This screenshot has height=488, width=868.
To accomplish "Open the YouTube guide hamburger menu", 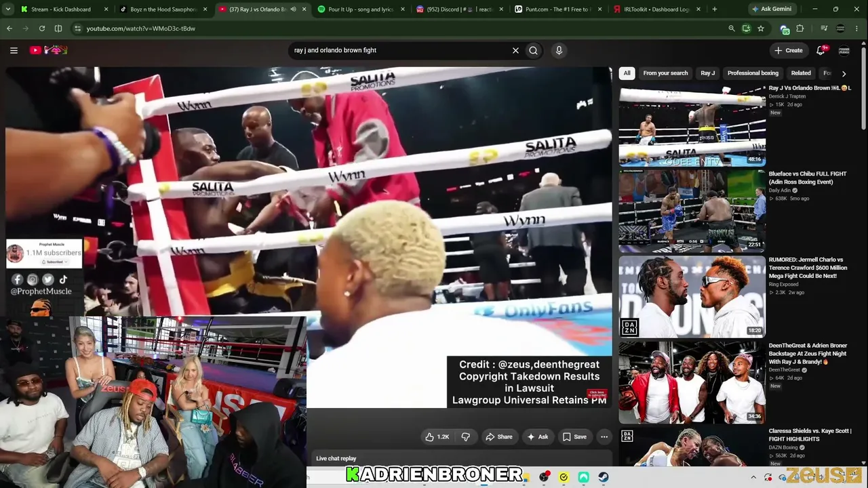I will [14, 50].
